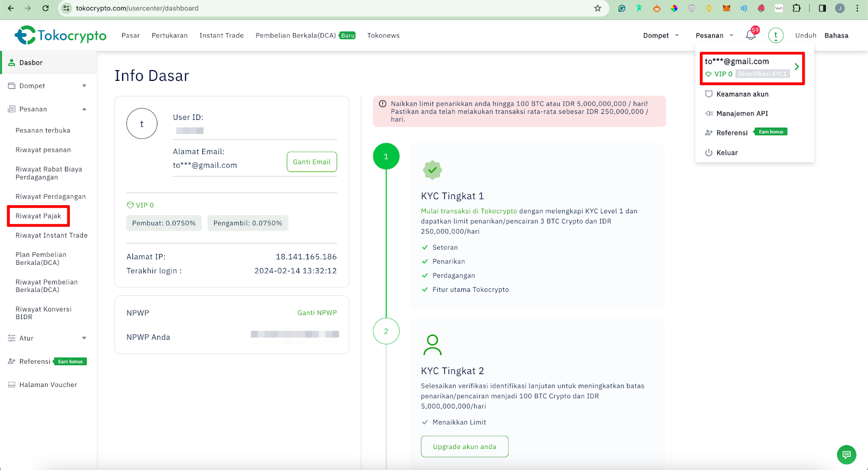Click the browser profile avatar
This screenshot has height=470, width=868.
point(840,8)
